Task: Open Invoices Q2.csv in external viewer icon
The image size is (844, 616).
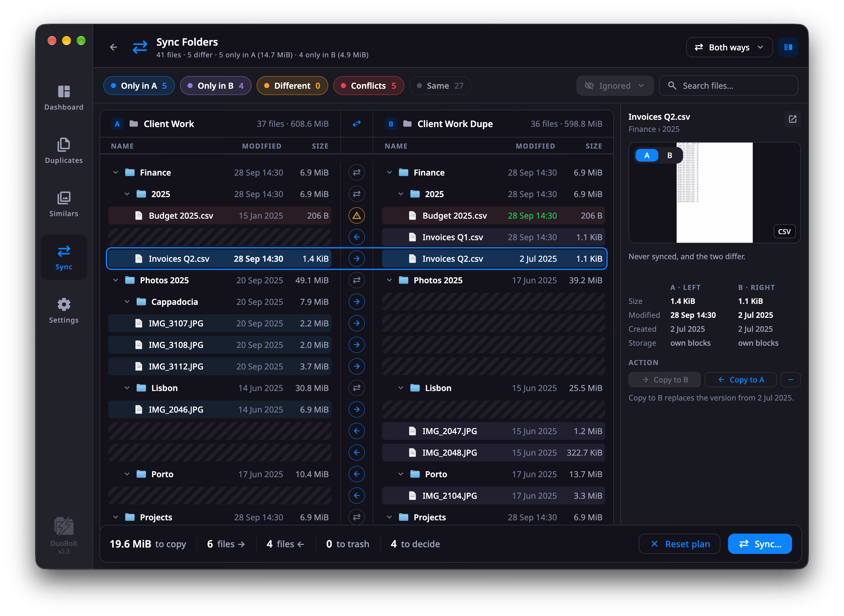Action: pos(792,119)
